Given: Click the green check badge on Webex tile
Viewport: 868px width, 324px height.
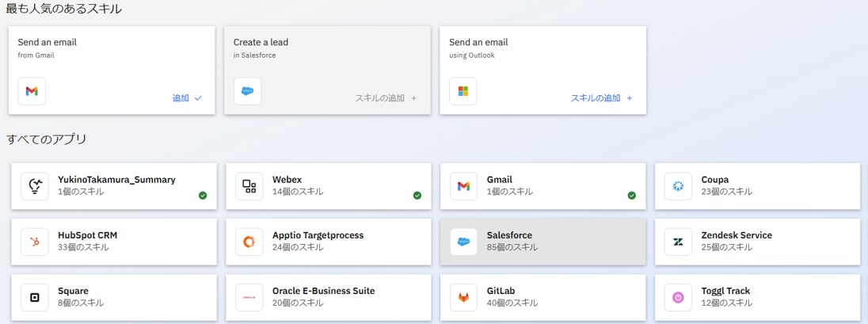Looking at the screenshot, I should pyautogui.click(x=417, y=196).
